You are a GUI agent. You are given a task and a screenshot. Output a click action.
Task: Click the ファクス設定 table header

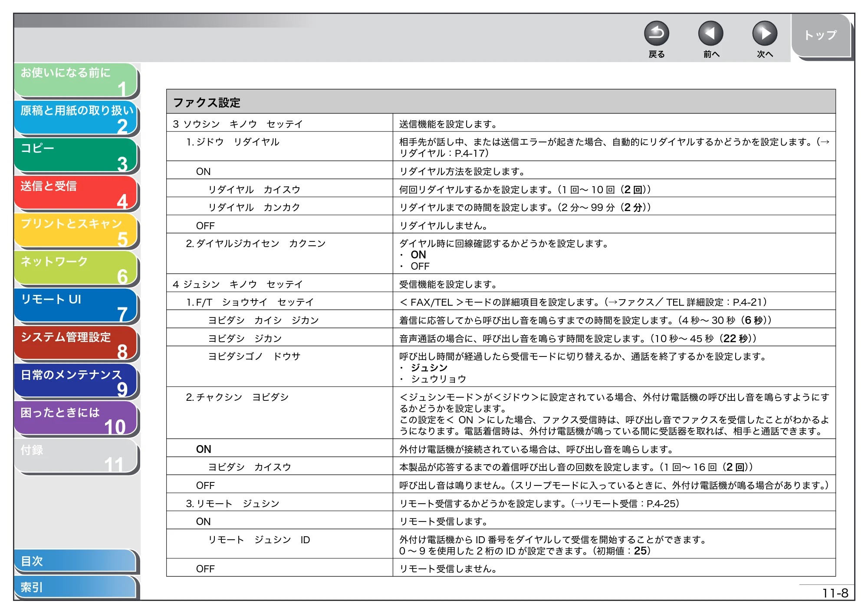(x=501, y=102)
